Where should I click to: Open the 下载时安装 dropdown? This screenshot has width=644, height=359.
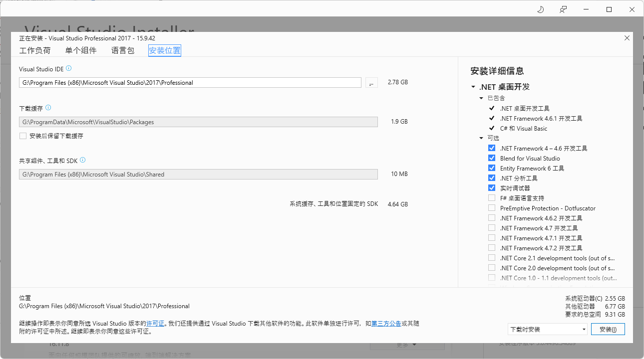point(547,329)
